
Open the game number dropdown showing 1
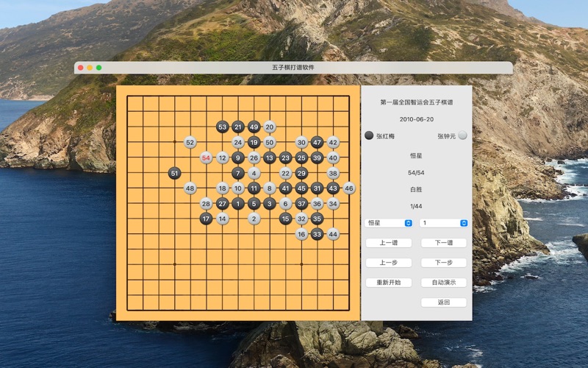(444, 223)
